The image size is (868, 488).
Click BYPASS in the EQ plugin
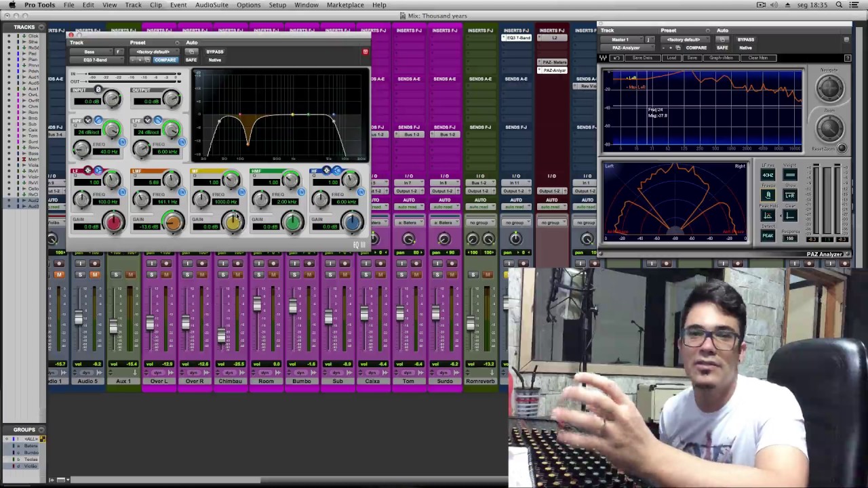pyautogui.click(x=215, y=52)
